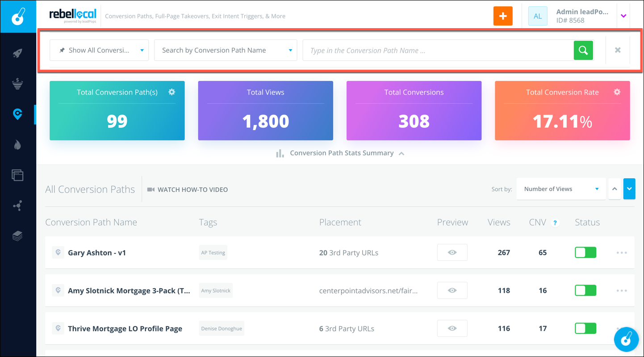Screen dimensions: 644x357
Task: Sort ascending with the up arrow
Action: coord(615,189)
